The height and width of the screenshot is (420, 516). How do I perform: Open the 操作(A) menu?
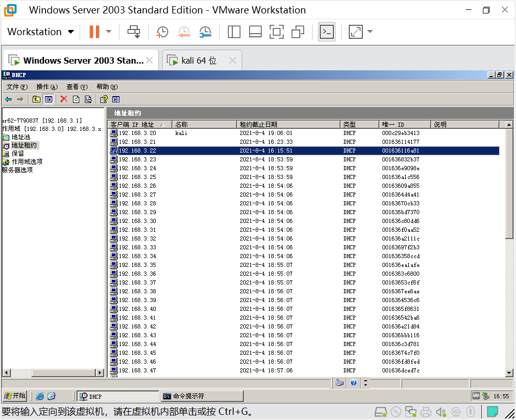click(x=47, y=87)
